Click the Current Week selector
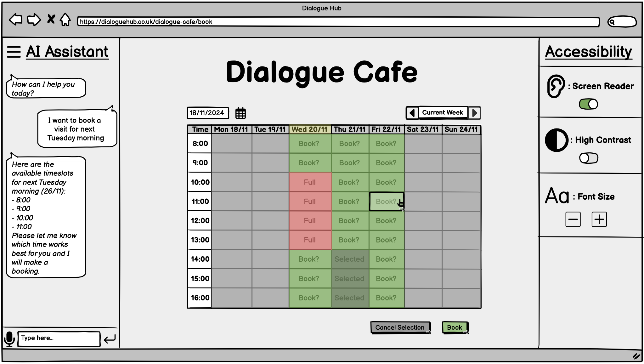644x364 pixels. pos(442,112)
